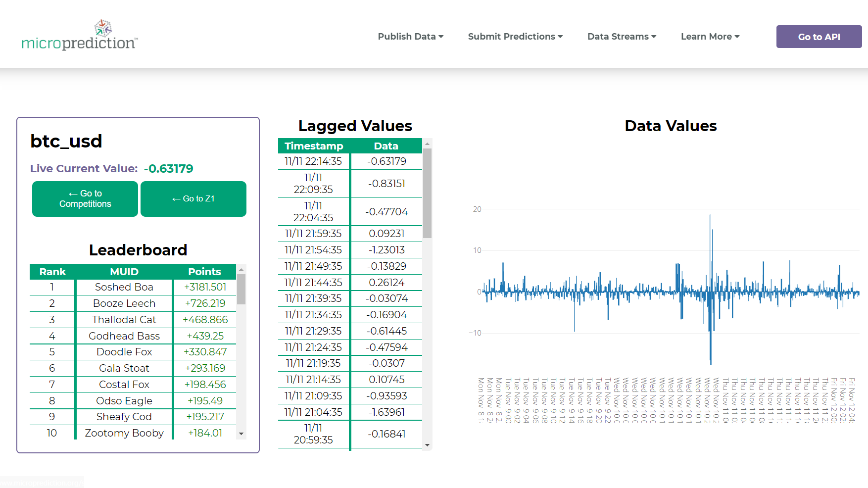Click the +3181.501 points value

205,287
